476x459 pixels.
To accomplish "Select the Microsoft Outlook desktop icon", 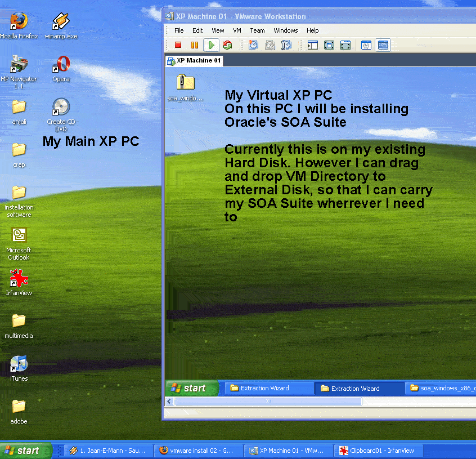I will click(19, 244).
